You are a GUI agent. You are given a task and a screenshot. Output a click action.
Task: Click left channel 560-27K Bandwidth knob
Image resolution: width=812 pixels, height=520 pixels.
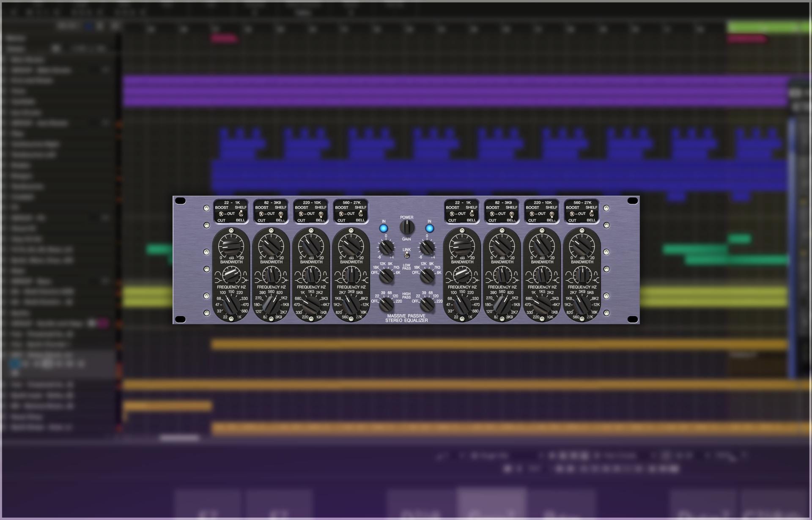coord(351,275)
